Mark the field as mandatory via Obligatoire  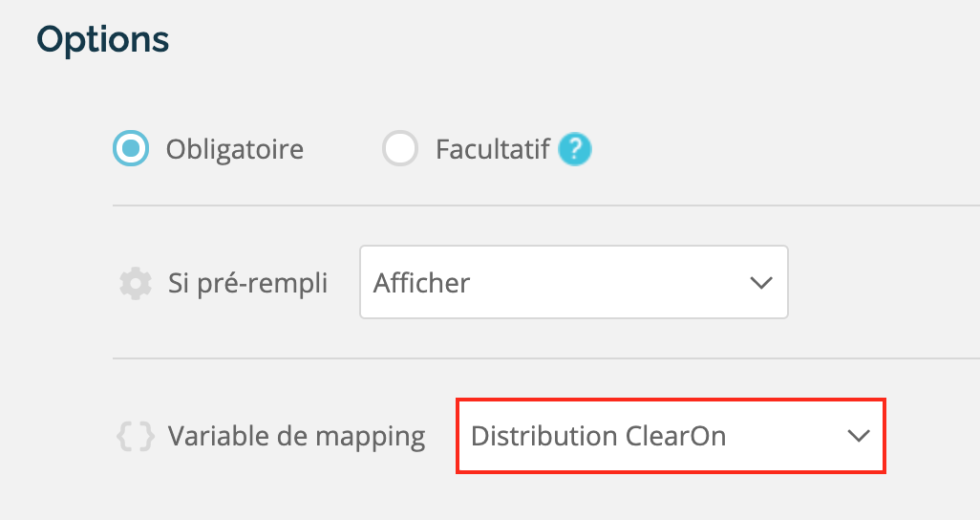(x=131, y=148)
